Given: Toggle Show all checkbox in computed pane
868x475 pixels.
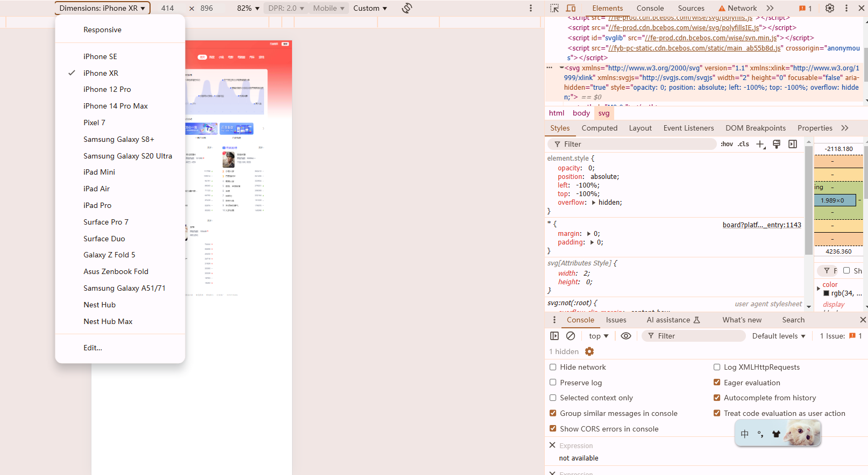Looking at the screenshot, I should point(846,270).
